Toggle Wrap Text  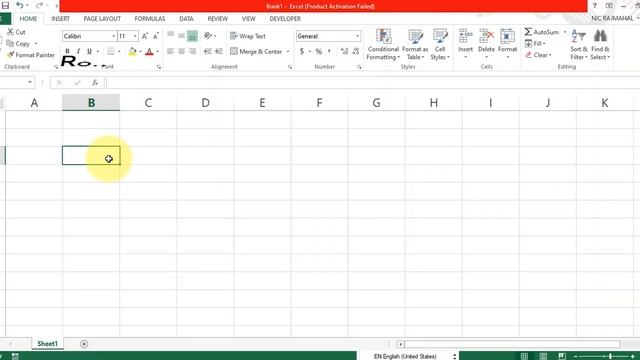pos(247,36)
